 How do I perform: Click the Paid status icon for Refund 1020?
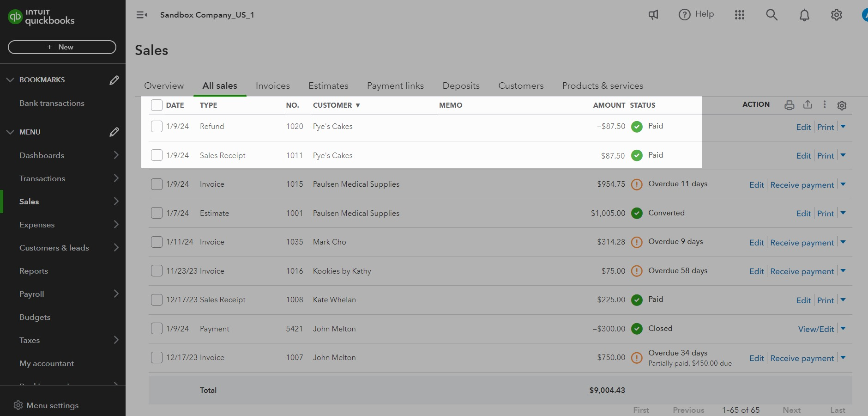pos(637,127)
